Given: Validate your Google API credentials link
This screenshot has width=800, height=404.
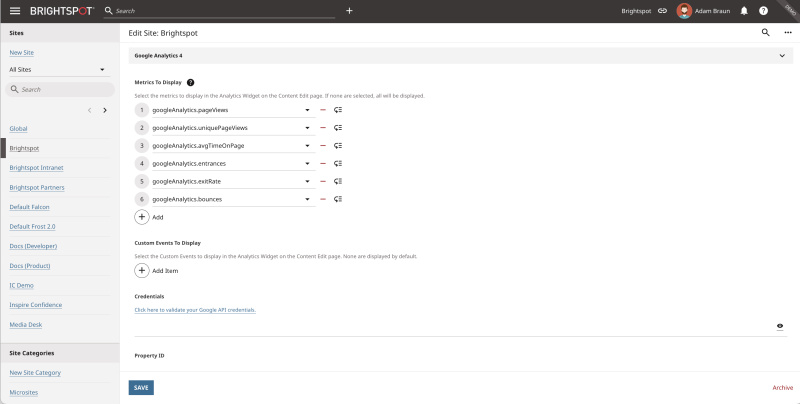Looking at the screenshot, I should pos(195,310).
